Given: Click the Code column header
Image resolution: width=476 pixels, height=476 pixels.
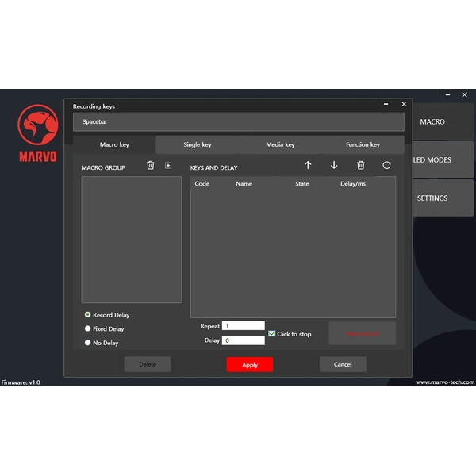Looking at the screenshot, I should pos(202,184).
